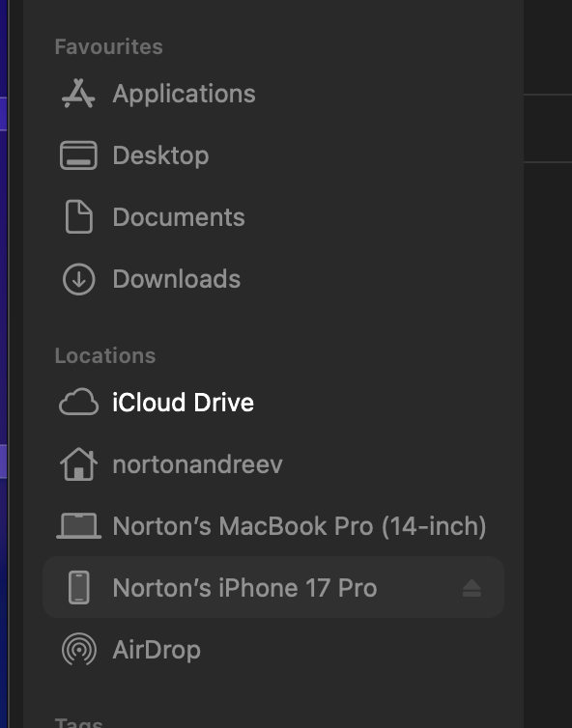Image resolution: width=572 pixels, height=728 pixels.
Task: Click the Downloads arrow icon
Action: click(78, 279)
